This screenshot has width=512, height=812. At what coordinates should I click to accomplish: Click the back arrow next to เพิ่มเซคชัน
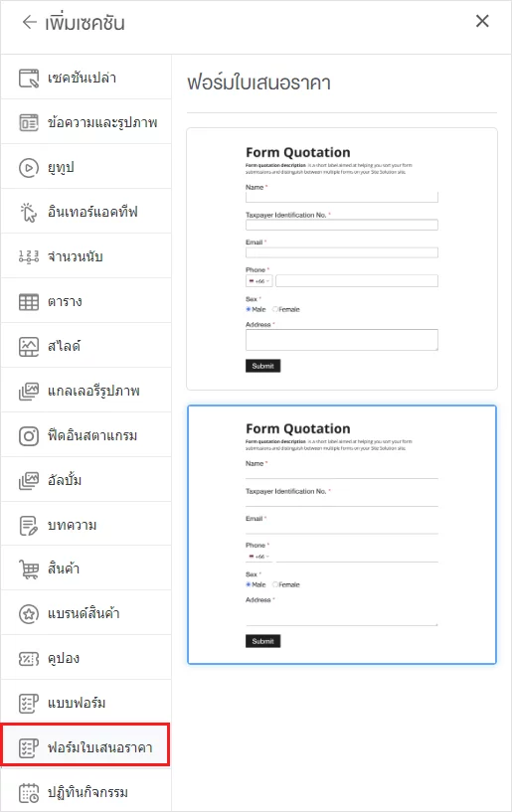(30, 22)
